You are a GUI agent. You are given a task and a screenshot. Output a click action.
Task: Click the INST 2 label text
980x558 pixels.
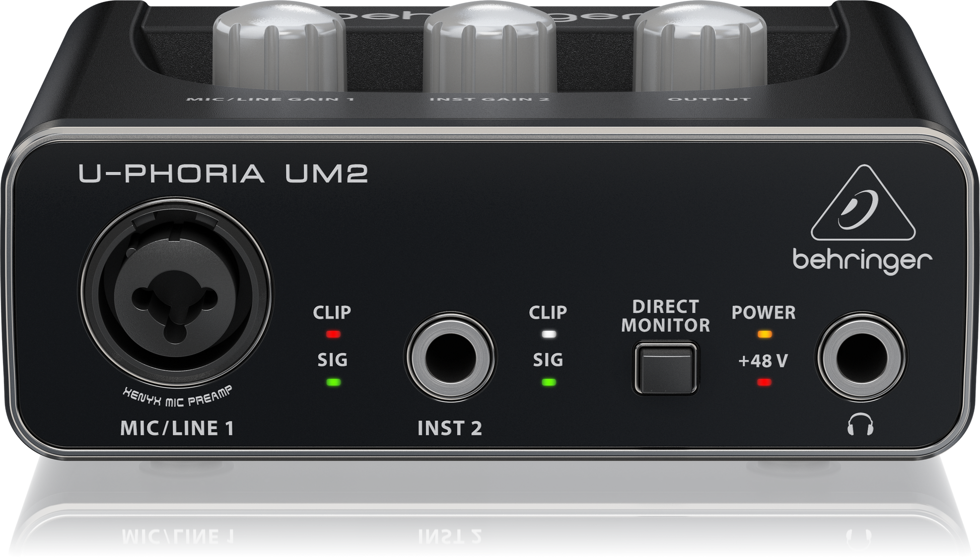450,428
